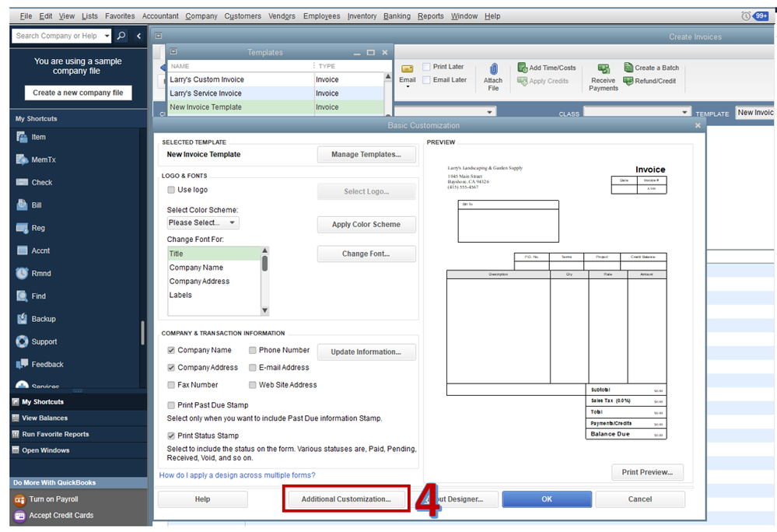Image resolution: width=777 pixels, height=532 pixels.
Task: Click the left shortcuts panel scrollbar
Action: click(x=142, y=332)
